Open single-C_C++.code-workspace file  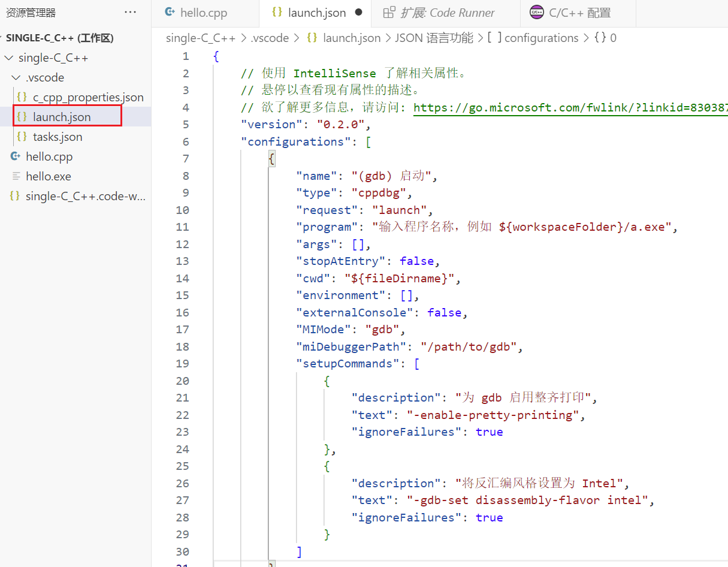(85, 196)
